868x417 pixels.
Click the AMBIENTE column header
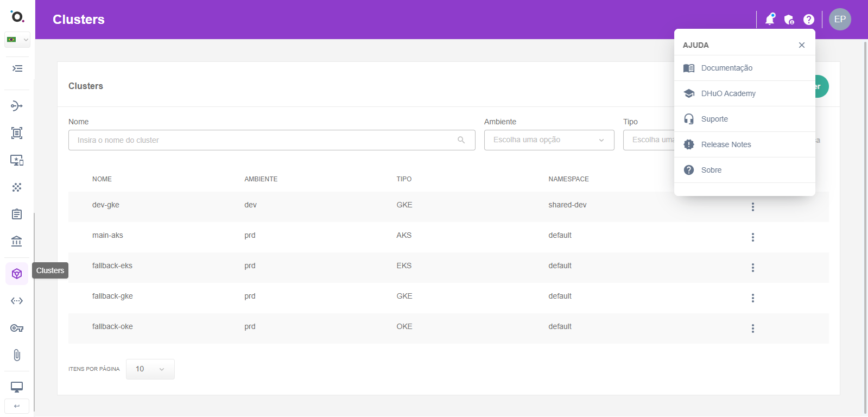coord(261,179)
